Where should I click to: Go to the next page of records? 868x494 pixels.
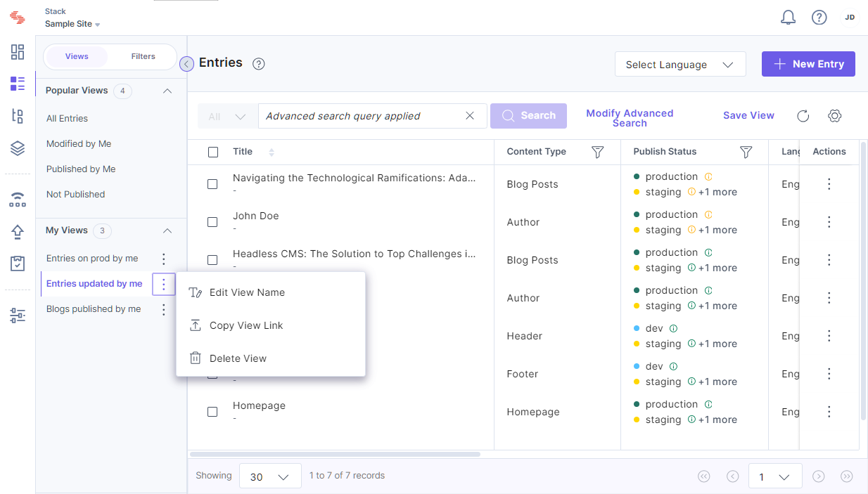point(818,476)
